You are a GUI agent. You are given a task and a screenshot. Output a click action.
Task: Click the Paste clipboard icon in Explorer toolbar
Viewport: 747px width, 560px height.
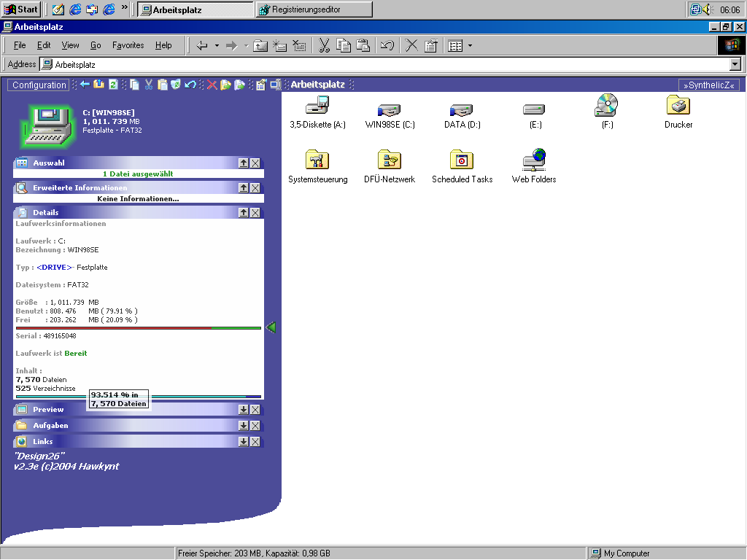click(363, 46)
